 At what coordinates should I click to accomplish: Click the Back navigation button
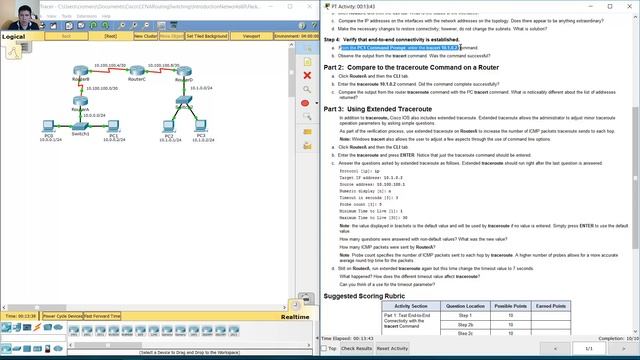(66, 36)
